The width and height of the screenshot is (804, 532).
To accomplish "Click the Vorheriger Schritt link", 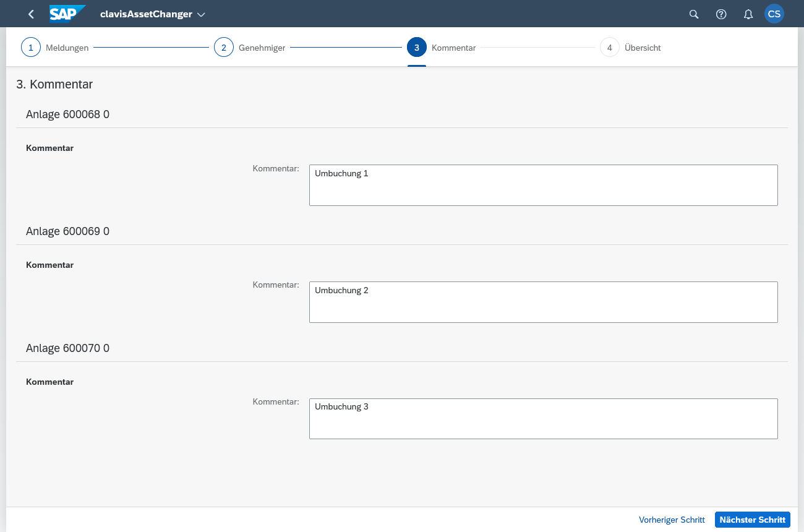I will 672,520.
